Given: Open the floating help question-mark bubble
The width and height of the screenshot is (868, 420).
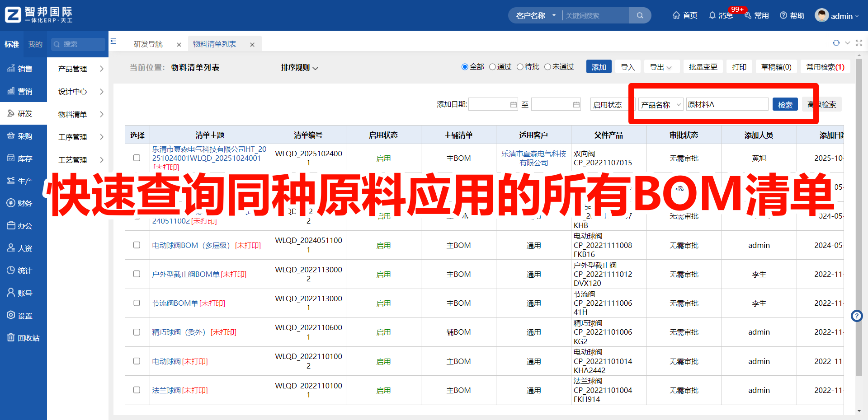Looking at the screenshot, I should (857, 316).
